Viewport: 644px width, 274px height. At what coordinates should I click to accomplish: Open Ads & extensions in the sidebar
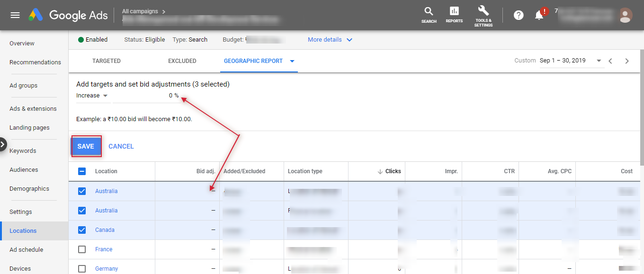(33, 109)
